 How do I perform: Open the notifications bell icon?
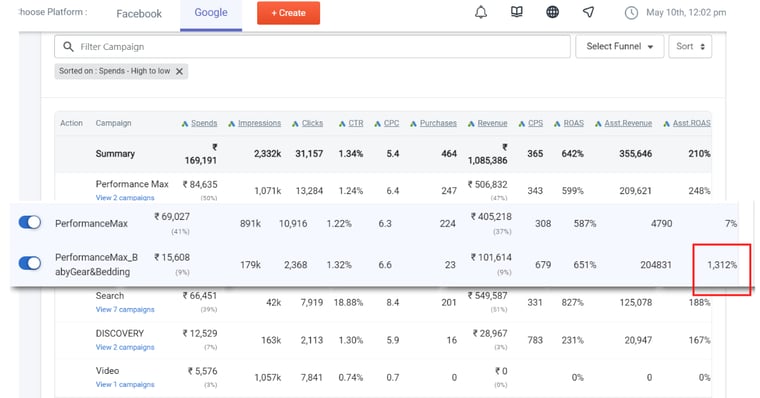[480, 13]
